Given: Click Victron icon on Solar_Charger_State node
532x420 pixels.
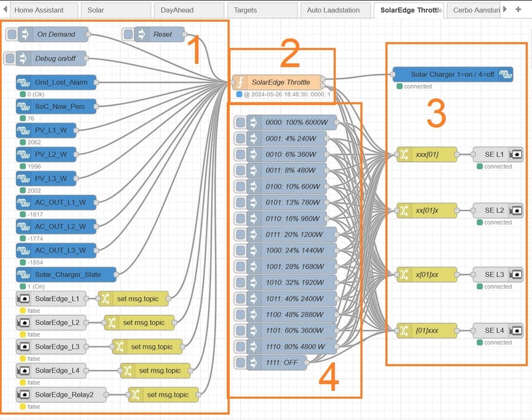Looking at the screenshot, I should pos(23,274).
